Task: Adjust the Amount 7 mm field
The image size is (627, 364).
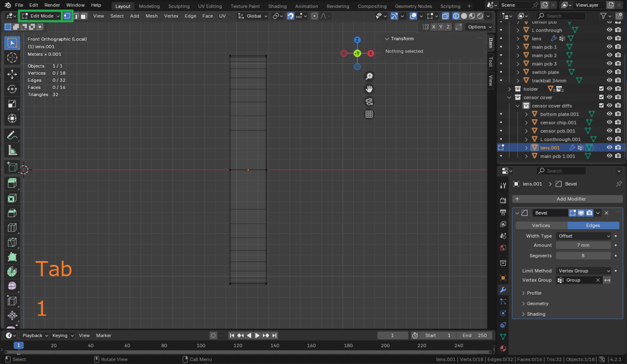Action: [584, 245]
